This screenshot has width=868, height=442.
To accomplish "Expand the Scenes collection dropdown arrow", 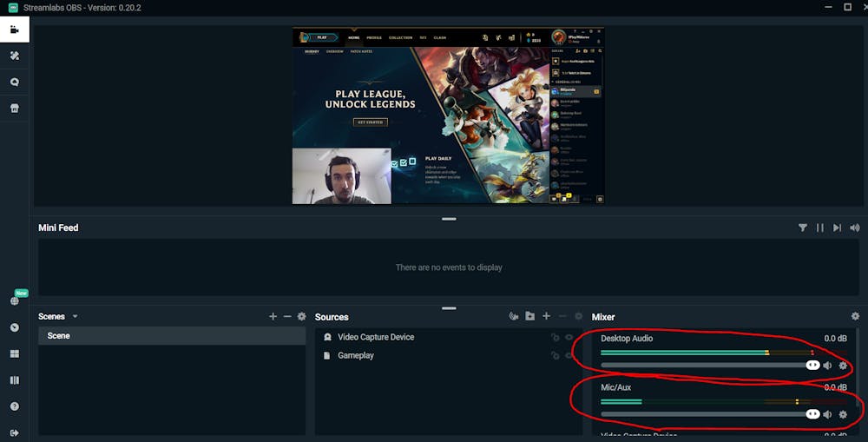I will click(x=75, y=316).
